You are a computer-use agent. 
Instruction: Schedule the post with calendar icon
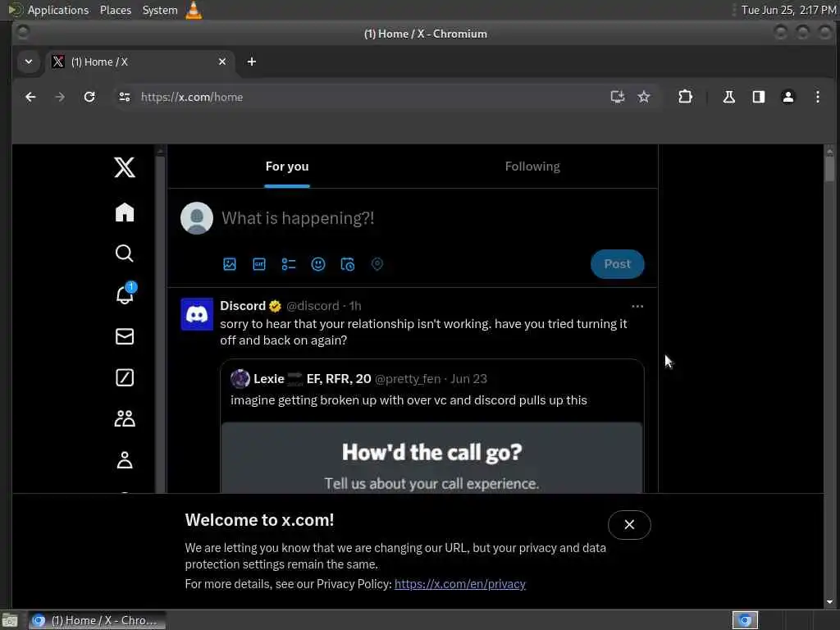click(x=348, y=264)
